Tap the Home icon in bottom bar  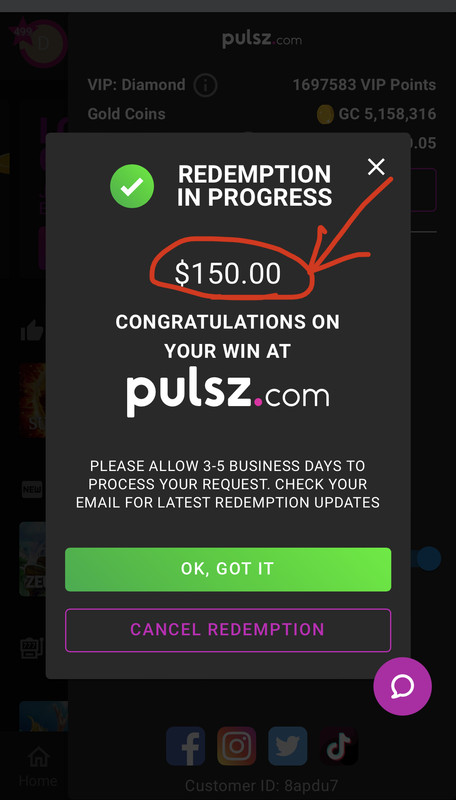point(39,758)
